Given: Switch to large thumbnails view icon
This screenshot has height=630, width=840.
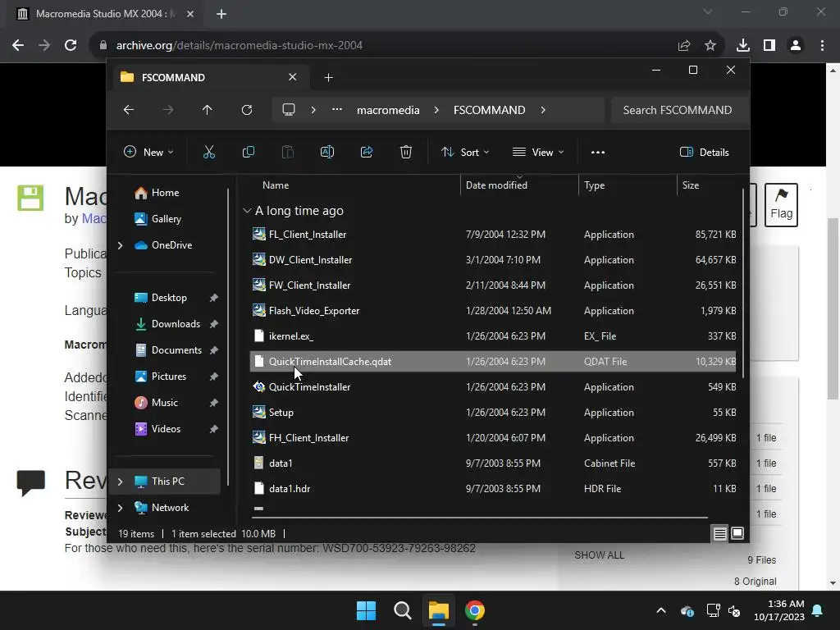Looking at the screenshot, I should [737, 533].
